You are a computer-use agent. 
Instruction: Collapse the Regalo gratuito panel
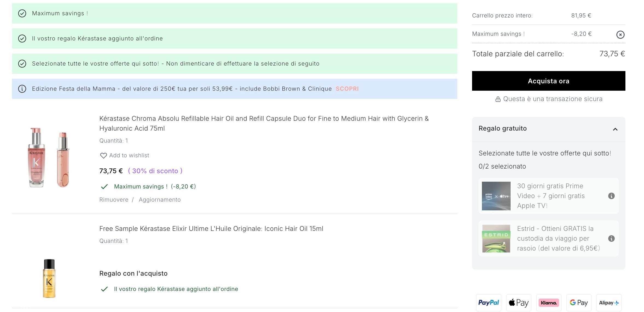point(615,129)
